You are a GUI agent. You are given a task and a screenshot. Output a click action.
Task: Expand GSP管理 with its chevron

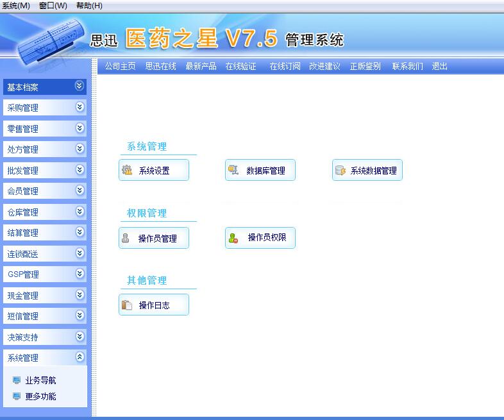80,273
